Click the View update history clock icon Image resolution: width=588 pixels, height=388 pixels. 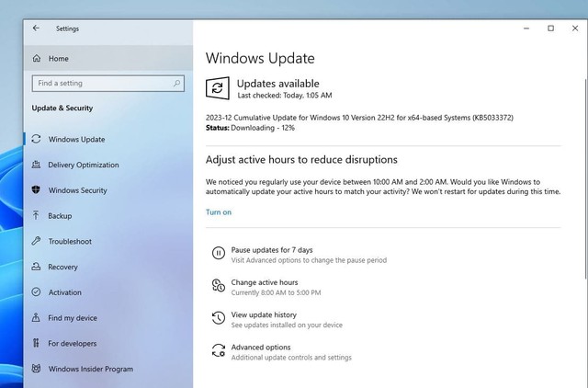point(219,318)
